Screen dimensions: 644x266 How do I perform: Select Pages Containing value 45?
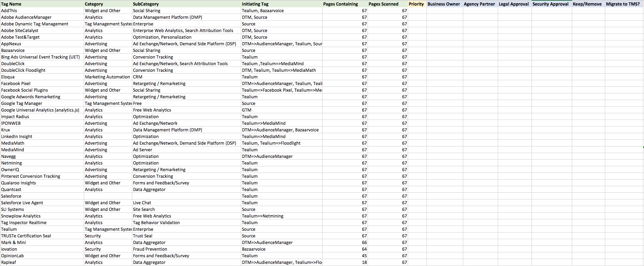[345, 256]
